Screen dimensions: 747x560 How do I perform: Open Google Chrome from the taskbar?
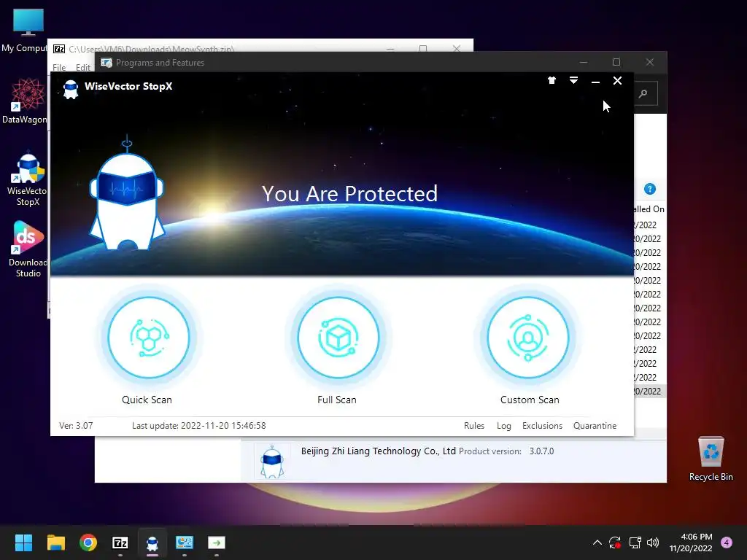(88, 542)
